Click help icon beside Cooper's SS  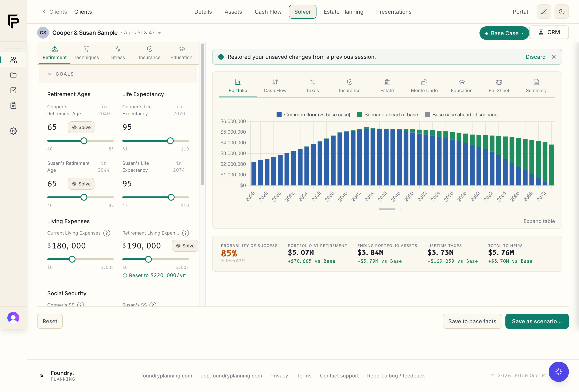tap(81, 305)
